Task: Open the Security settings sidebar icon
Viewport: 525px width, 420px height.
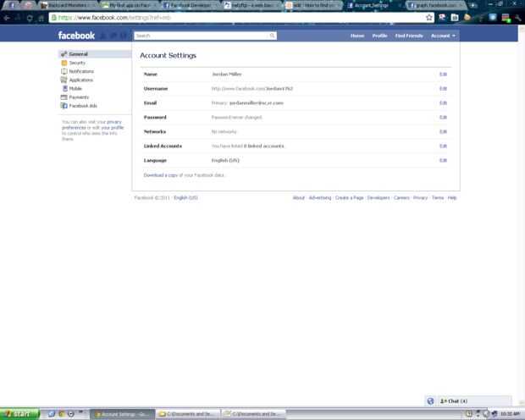Action: 64,63
